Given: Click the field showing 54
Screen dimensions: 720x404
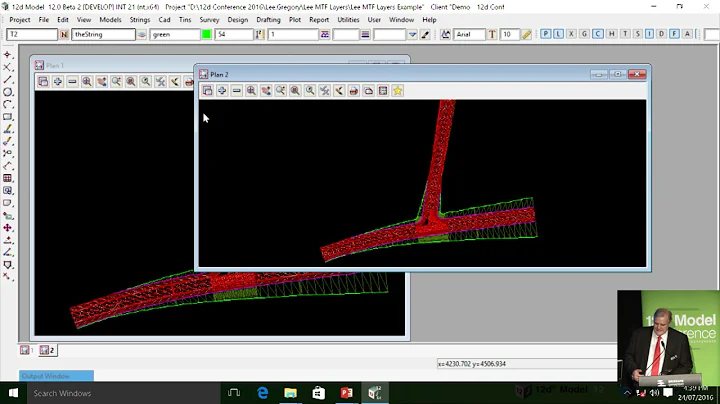Looking at the screenshot, I should click(234, 34).
